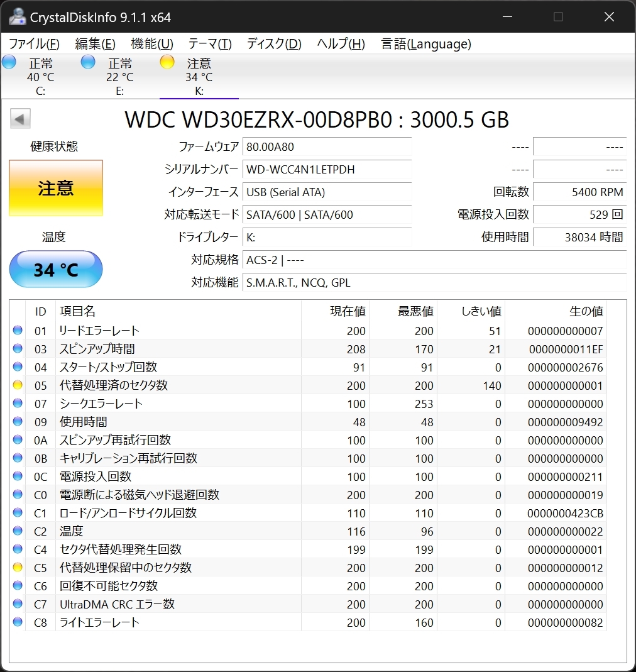The width and height of the screenshot is (636, 672).
Task: Click the status dot for row C6 回復不可能セクタ数
Action: [18, 585]
